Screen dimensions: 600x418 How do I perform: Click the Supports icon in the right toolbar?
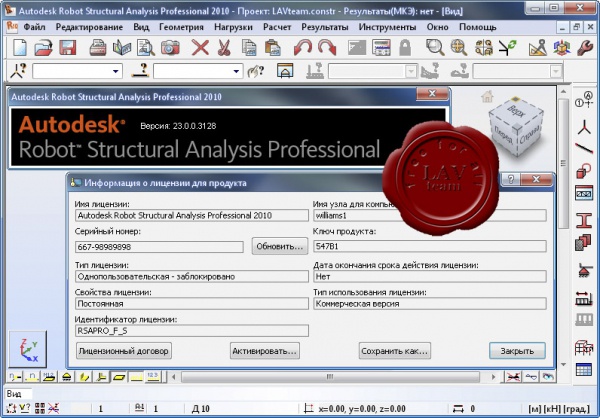[584, 271]
